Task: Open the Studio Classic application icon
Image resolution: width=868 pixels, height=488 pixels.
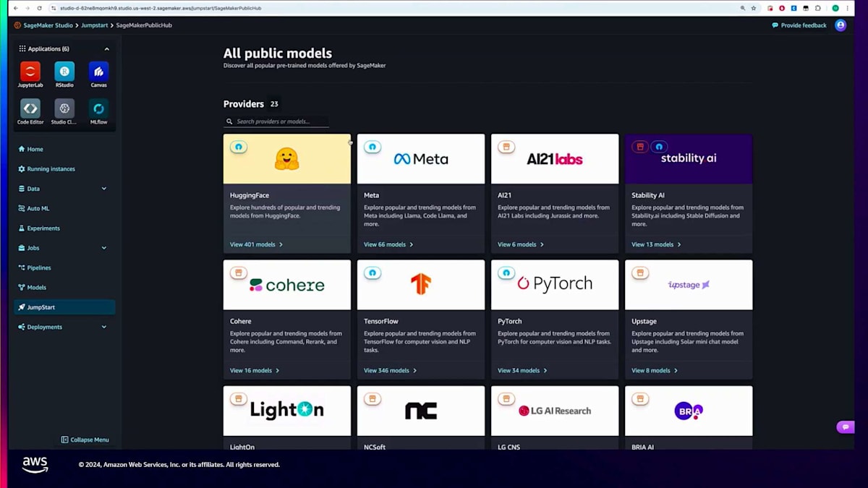Action: (64, 108)
